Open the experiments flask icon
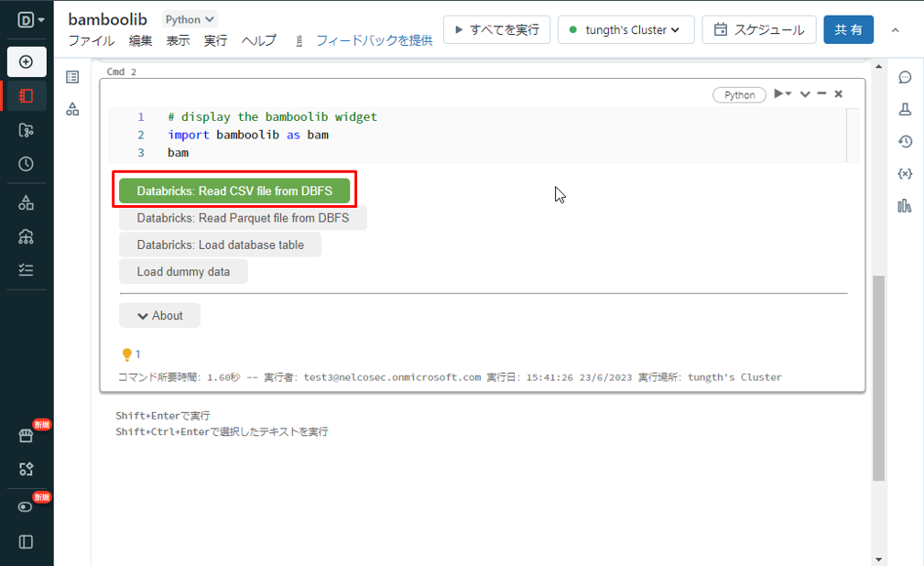This screenshot has width=924, height=566. [x=905, y=109]
